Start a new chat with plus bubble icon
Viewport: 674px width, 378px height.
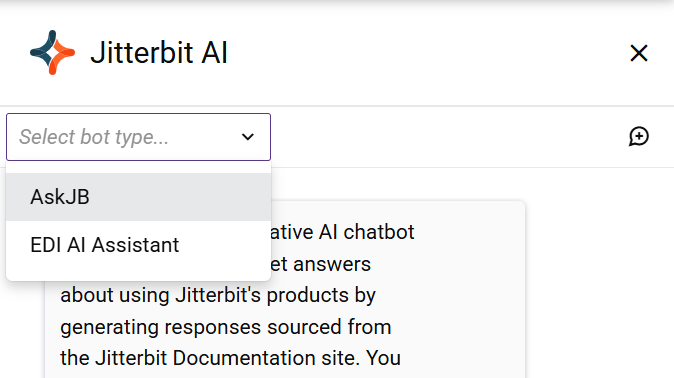639,137
